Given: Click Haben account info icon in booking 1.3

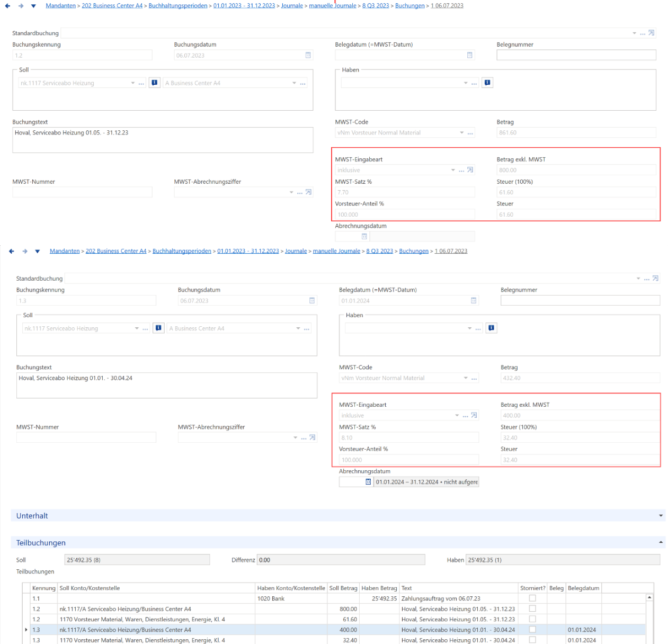Looking at the screenshot, I should [492, 328].
